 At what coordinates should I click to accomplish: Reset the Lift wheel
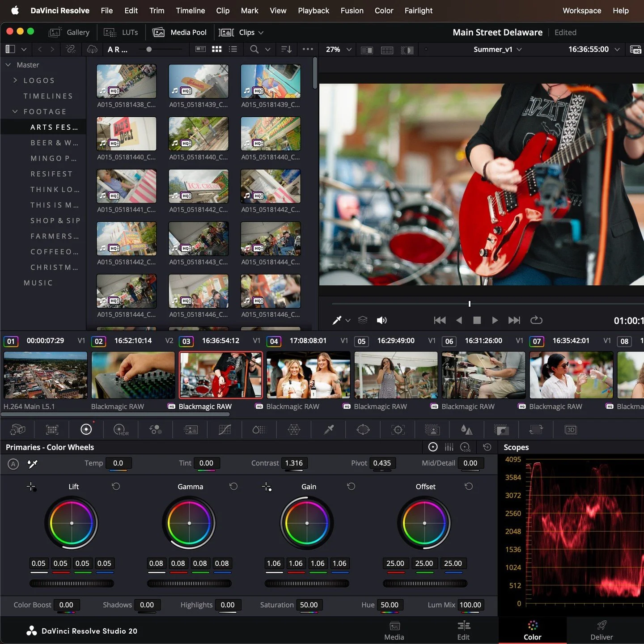pyautogui.click(x=116, y=486)
